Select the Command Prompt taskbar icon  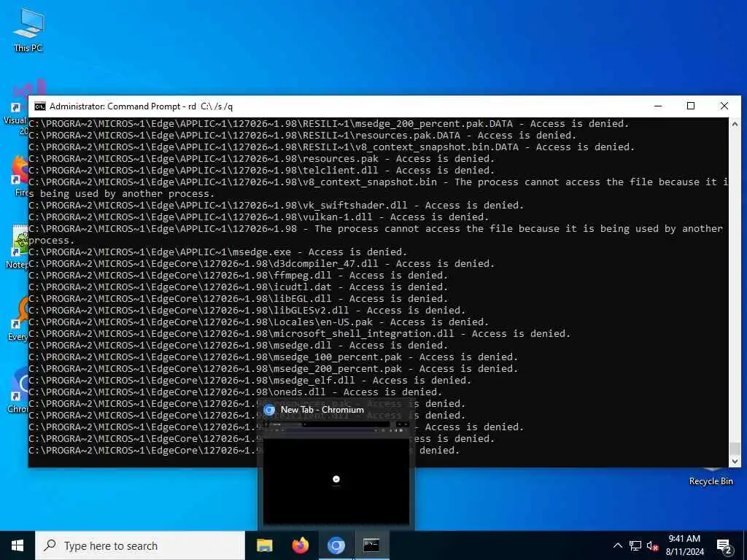pos(371,545)
